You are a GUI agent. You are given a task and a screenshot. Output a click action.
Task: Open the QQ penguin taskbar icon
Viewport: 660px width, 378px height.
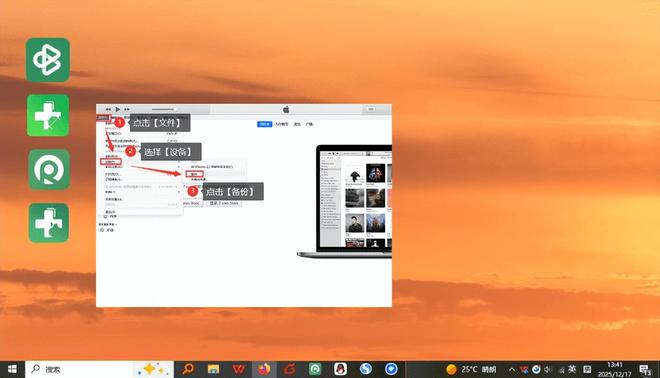(x=340, y=369)
